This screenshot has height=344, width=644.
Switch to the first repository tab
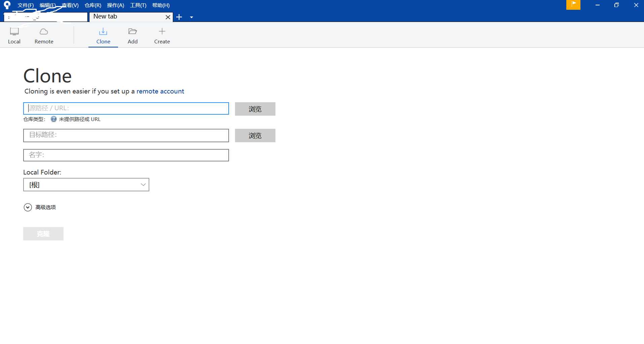[x=46, y=17]
